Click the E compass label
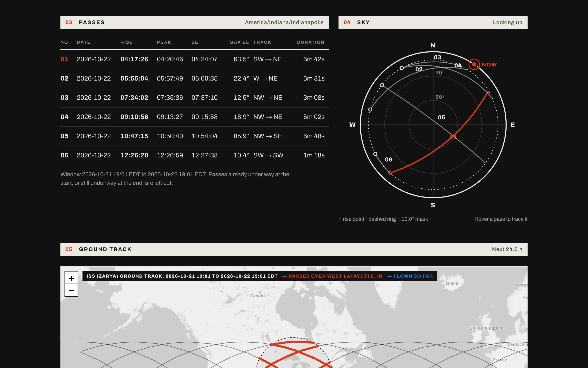 click(x=512, y=125)
